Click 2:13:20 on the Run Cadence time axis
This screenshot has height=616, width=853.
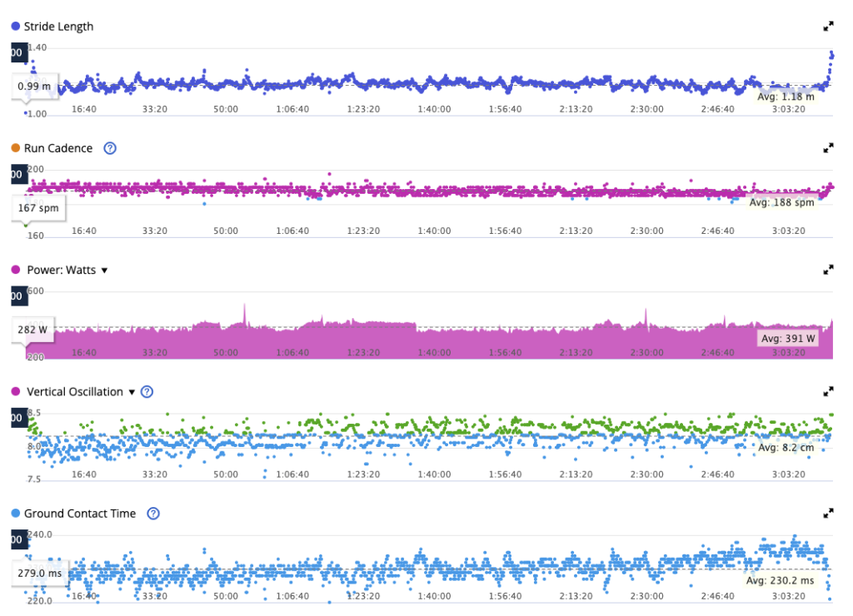576,231
